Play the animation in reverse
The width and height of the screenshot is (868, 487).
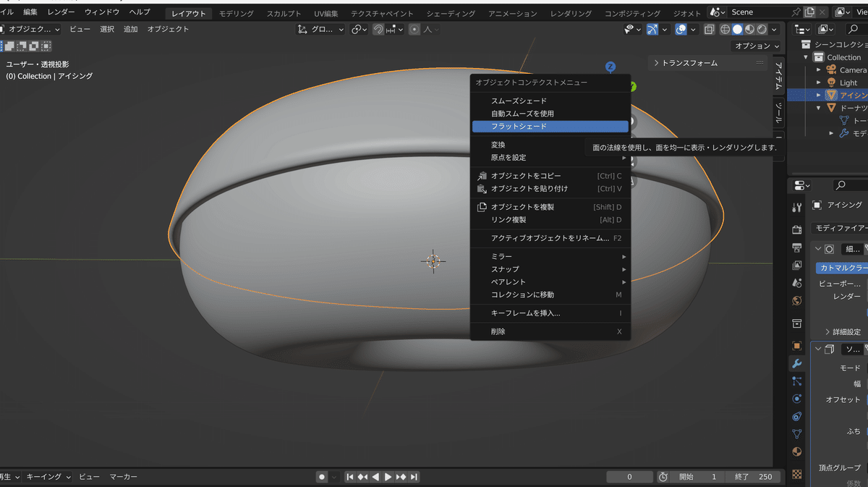tap(375, 477)
